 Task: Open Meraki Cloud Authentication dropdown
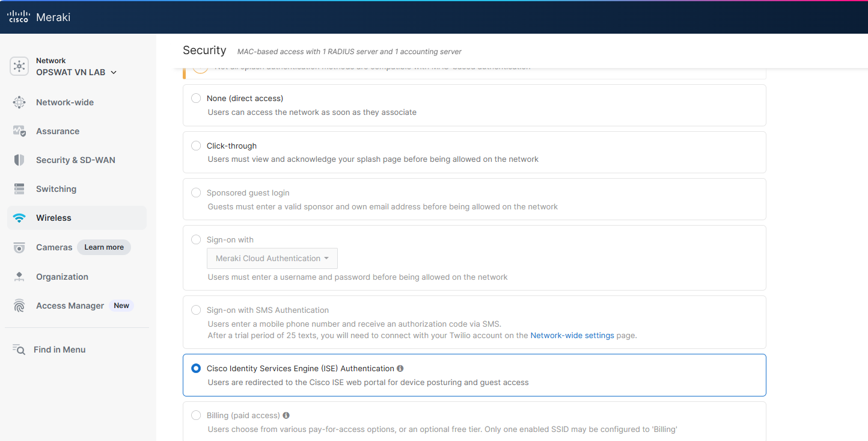pos(272,258)
